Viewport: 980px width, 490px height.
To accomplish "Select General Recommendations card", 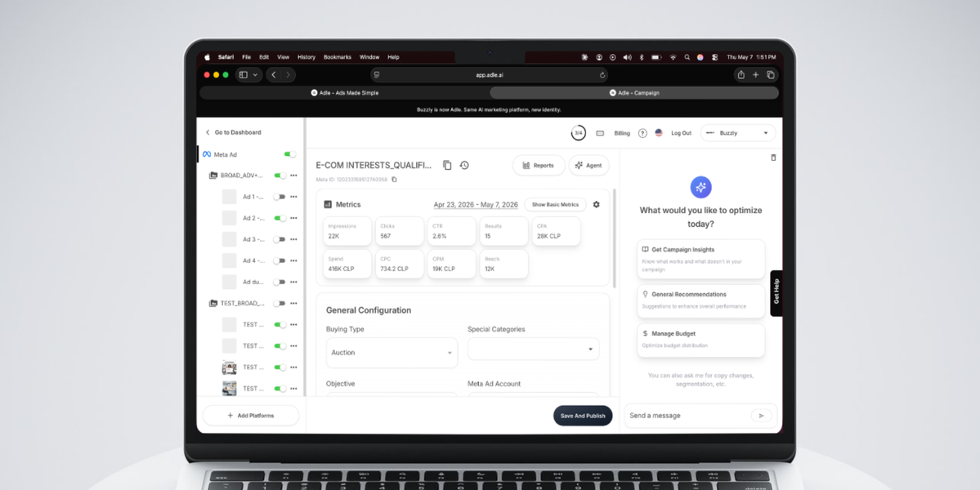I will click(700, 301).
